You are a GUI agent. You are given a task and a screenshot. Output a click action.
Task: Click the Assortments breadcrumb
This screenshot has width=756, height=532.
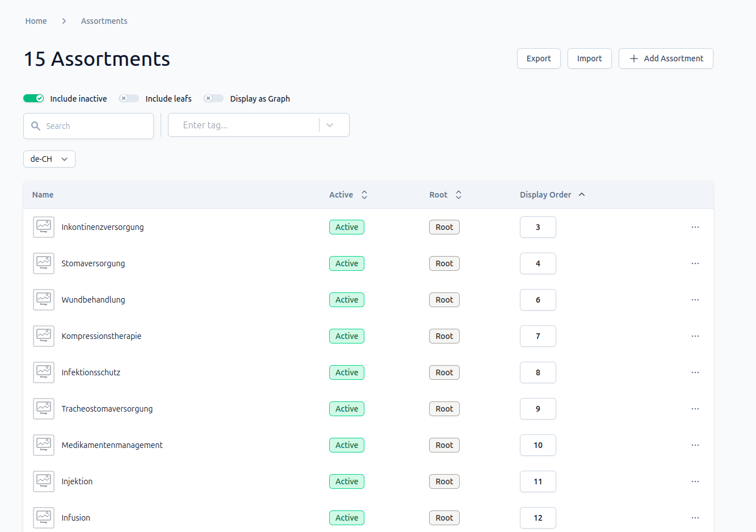pos(104,21)
